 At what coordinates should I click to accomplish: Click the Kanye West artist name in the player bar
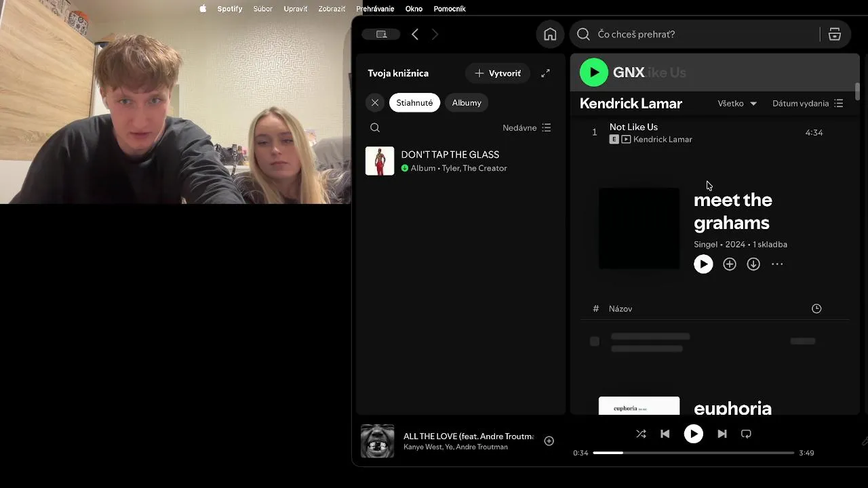[422, 447]
